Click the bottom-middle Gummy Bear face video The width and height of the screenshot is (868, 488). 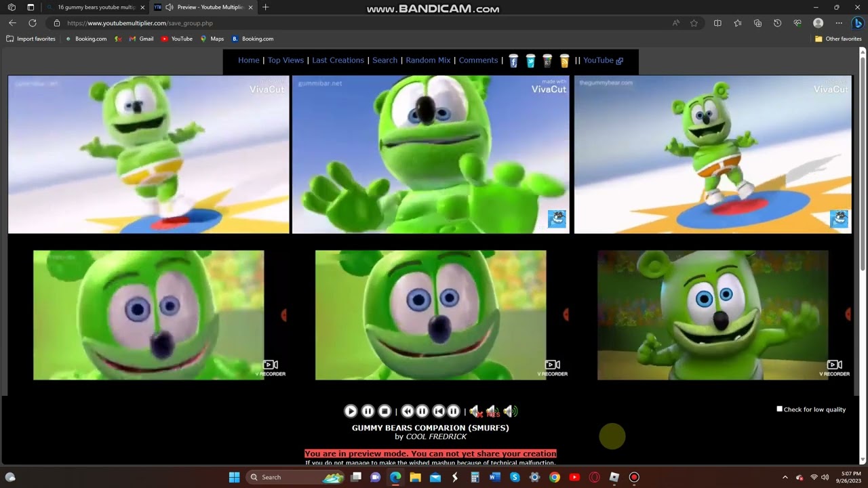(x=431, y=315)
